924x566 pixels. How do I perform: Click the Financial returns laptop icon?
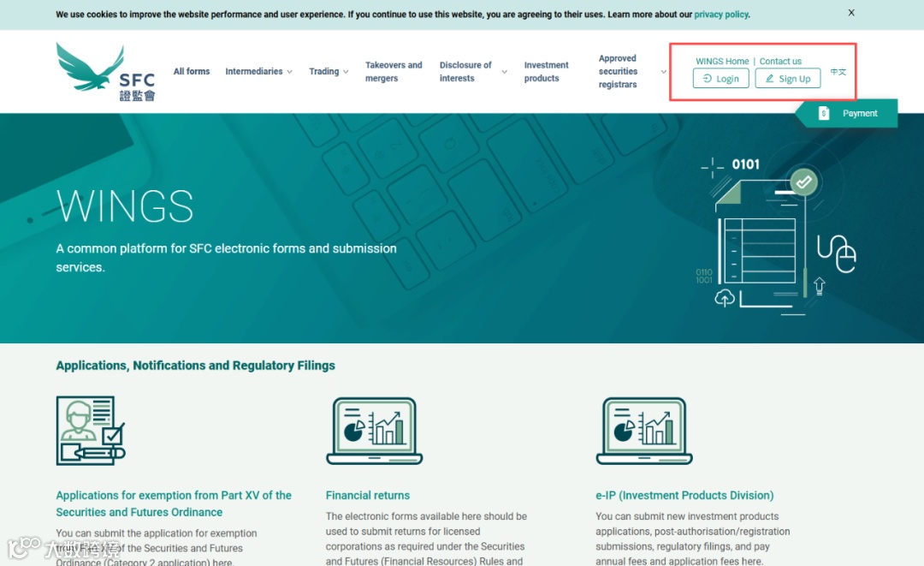coord(374,431)
